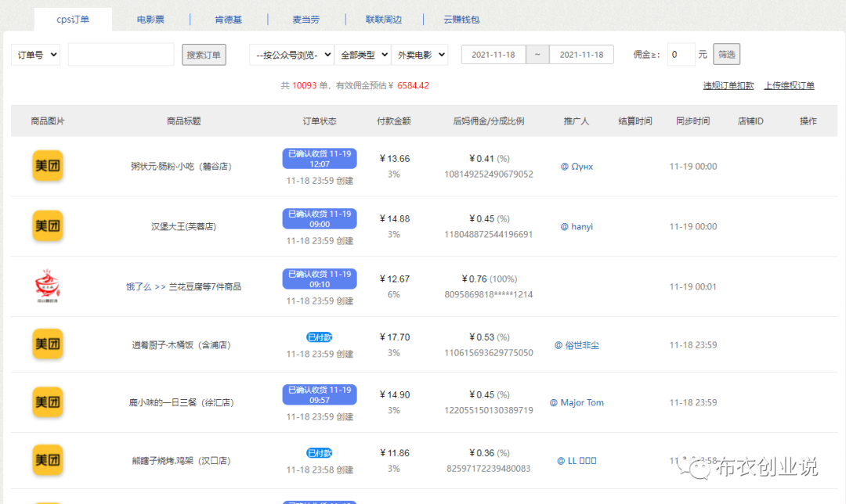Switch to the 电影票 tab
The image size is (846, 504).
click(149, 19)
